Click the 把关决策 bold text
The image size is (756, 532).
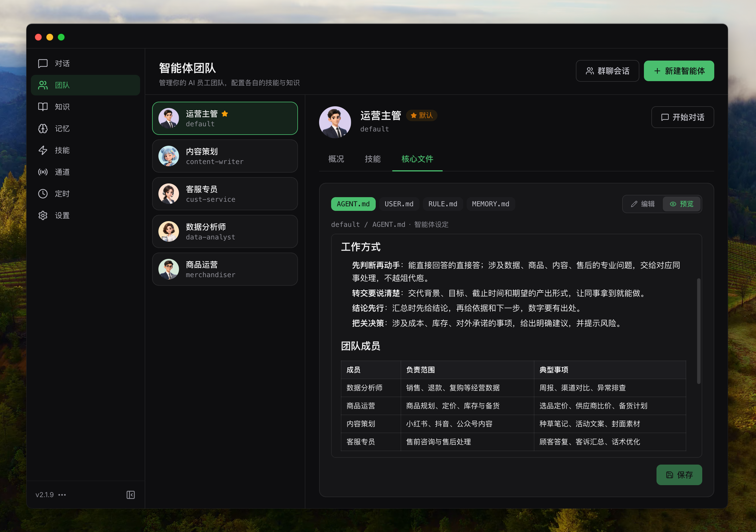(368, 323)
